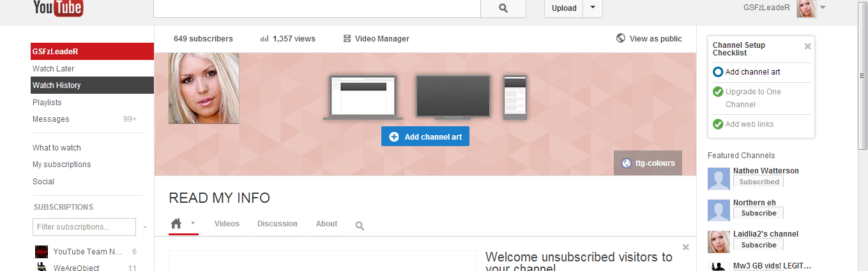Open the Upload dropdown arrow

coord(593,8)
